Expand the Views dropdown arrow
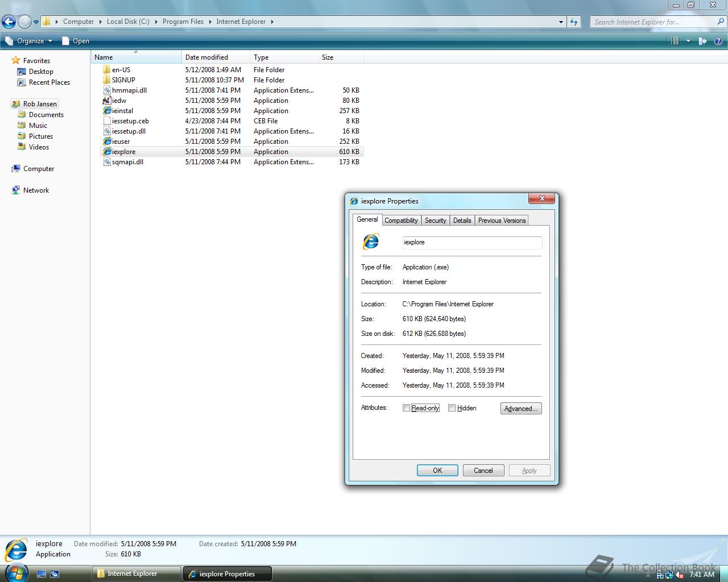 pos(688,41)
